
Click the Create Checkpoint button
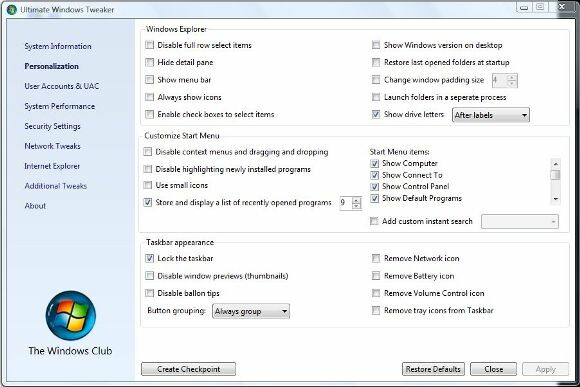(188, 369)
